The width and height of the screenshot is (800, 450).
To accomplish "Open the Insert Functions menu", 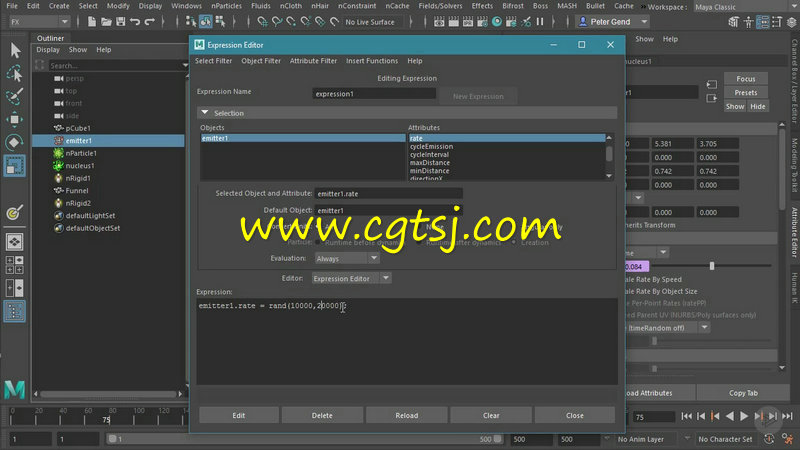I will [x=372, y=61].
